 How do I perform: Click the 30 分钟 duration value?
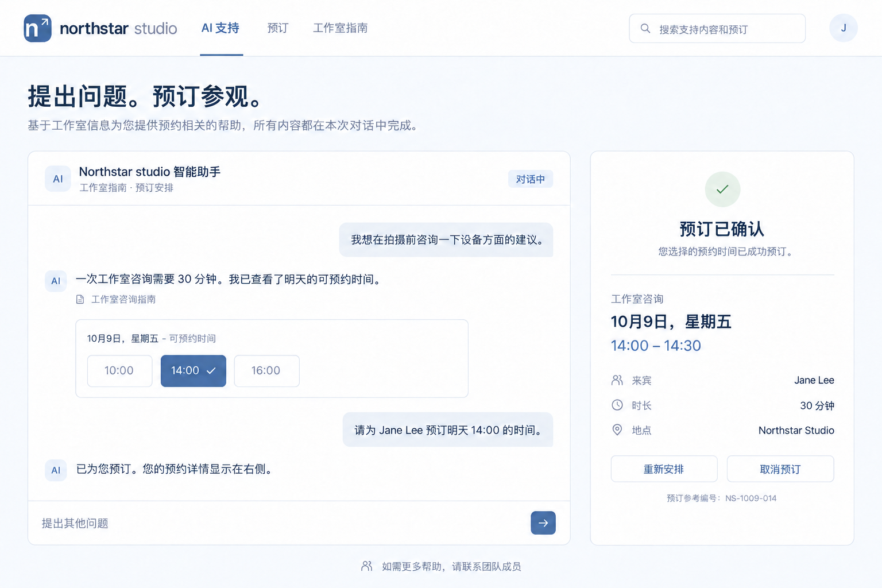pos(817,405)
